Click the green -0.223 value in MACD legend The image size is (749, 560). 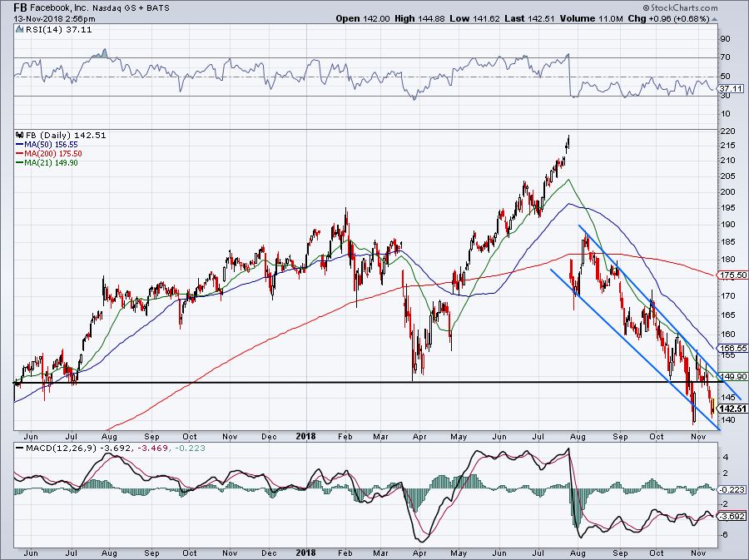point(190,448)
